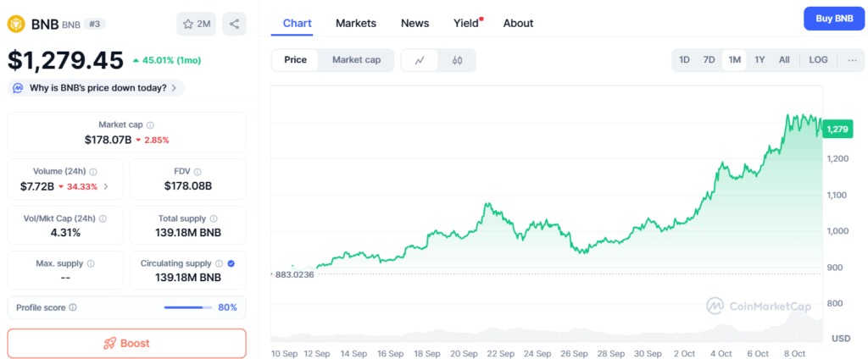Add BNB to watchlist with star button
Viewport: 868px width, 359px height.
pyautogui.click(x=197, y=24)
